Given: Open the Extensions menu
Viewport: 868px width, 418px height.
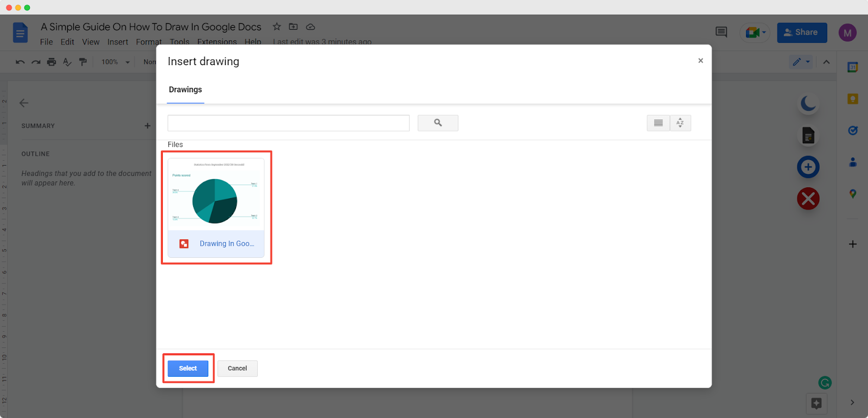Looking at the screenshot, I should coord(217,42).
